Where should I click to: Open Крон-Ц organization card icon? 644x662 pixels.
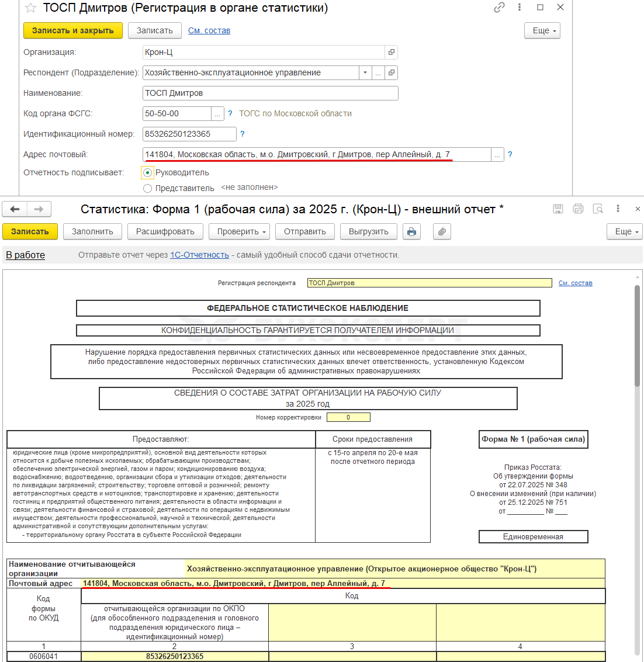pyautogui.click(x=392, y=52)
